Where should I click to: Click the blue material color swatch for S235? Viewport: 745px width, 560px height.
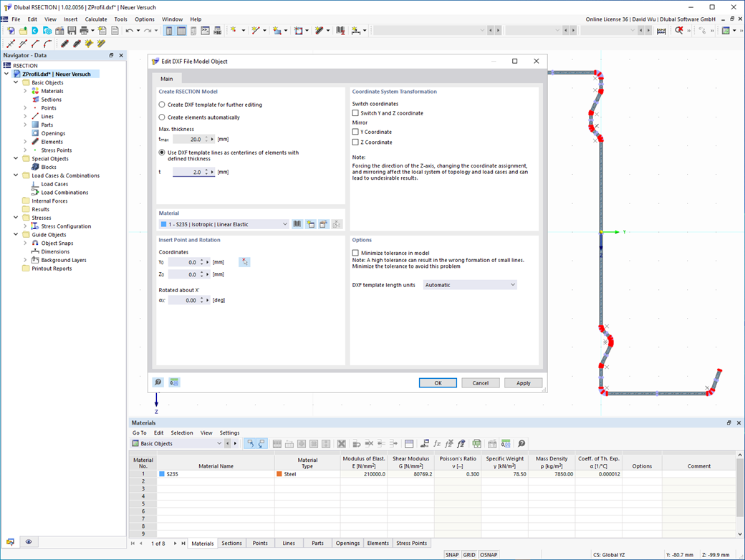[x=163, y=473]
